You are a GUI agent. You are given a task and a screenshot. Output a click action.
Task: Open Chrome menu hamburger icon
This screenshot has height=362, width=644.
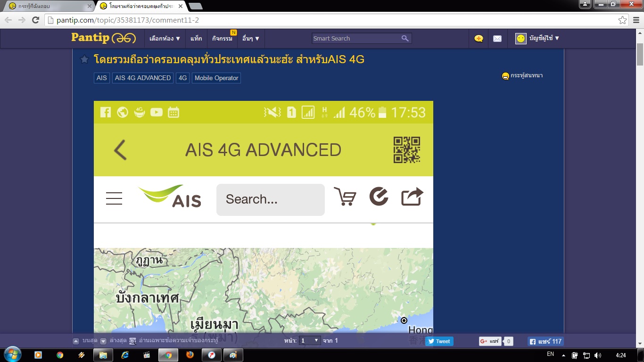pos(636,20)
